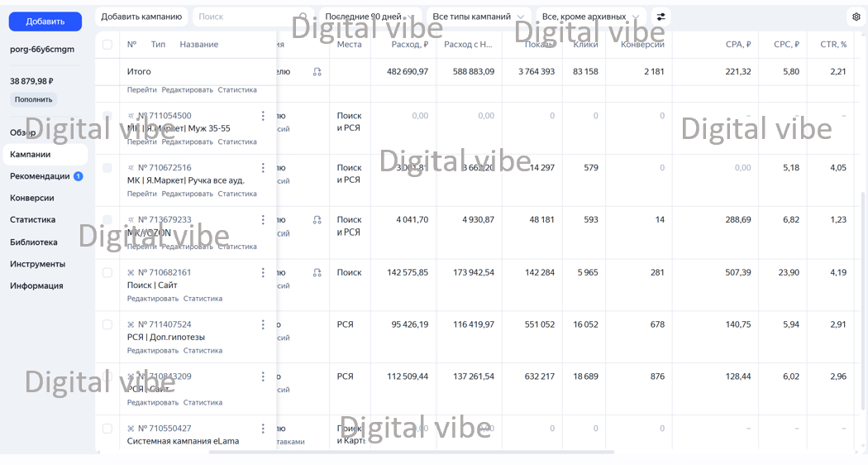Click Редактировать link under Поиск | Сайт
The height and width of the screenshot is (465, 868).
pos(153,298)
